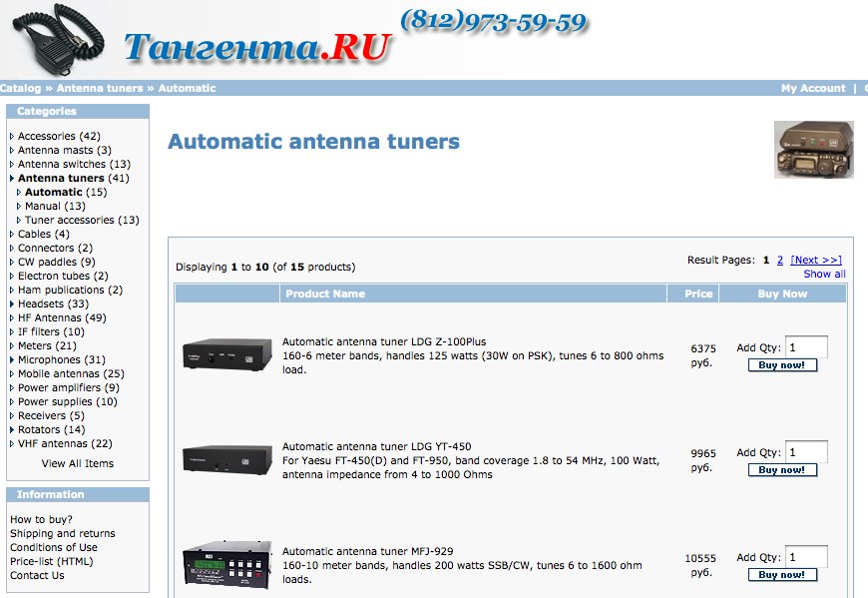This screenshot has height=598, width=868.
Task: Open Ham publications category
Action: pyautogui.click(x=70, y=291)
